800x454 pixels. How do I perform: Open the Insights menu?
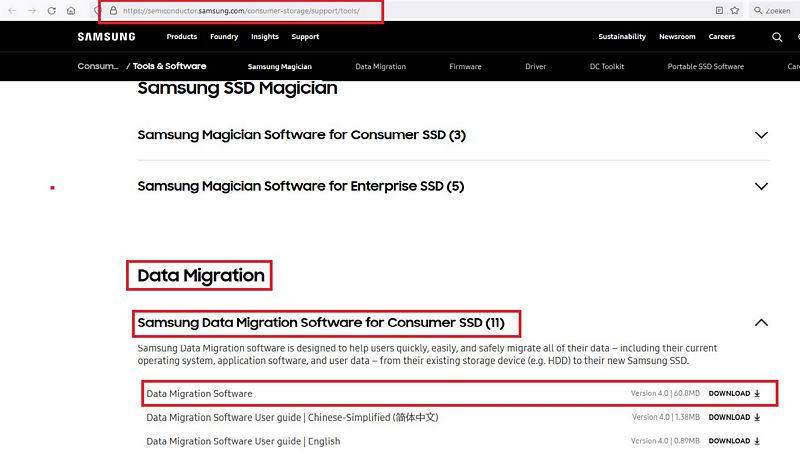265,37
